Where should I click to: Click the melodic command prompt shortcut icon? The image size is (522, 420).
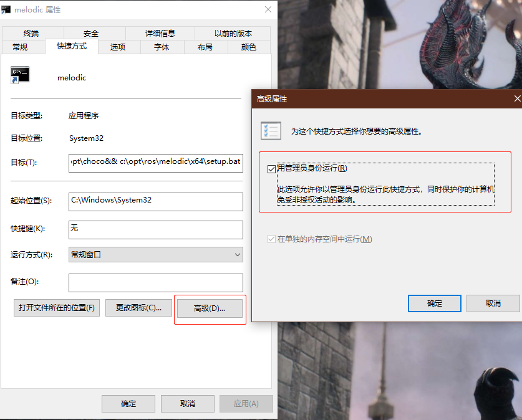click(x=21, y=74)
